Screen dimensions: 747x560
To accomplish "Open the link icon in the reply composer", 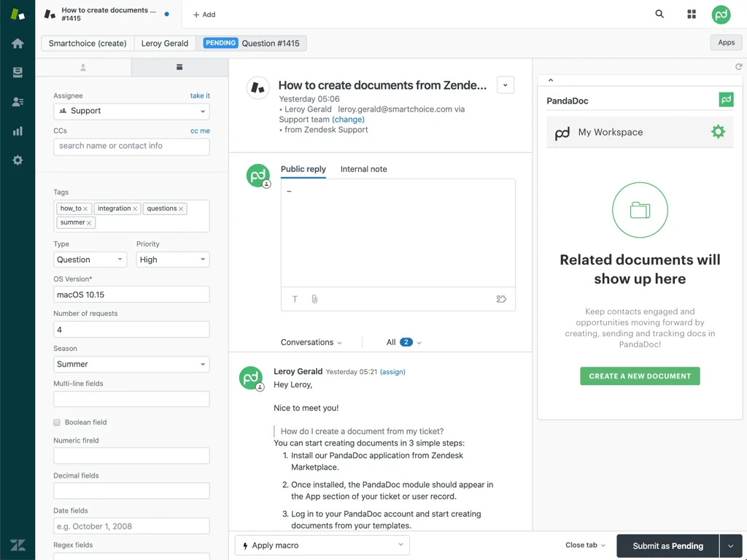I will [x=501, y=298].
